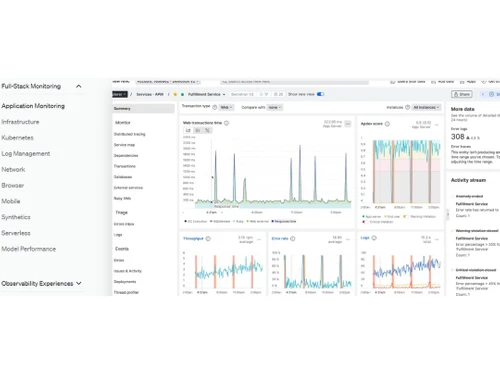Viewport: 500px width, 375px height.
Task: Open Throughput chart options menu
Action: [x=259, y=239]
